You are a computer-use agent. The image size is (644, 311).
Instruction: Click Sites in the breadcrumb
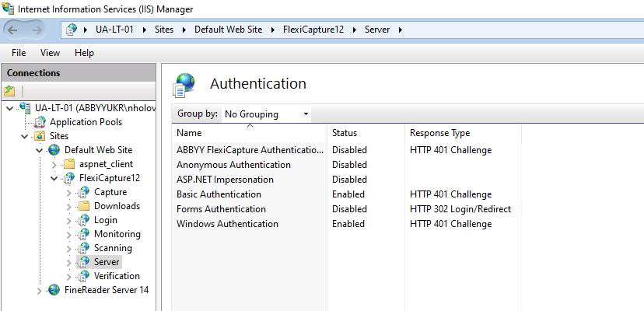pyautogui.click(x=164, y=30)
